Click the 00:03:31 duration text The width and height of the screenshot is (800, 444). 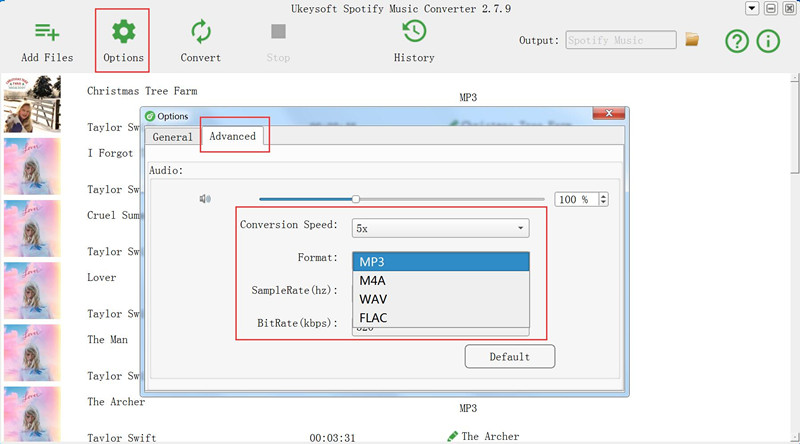(x=332, y=438)
